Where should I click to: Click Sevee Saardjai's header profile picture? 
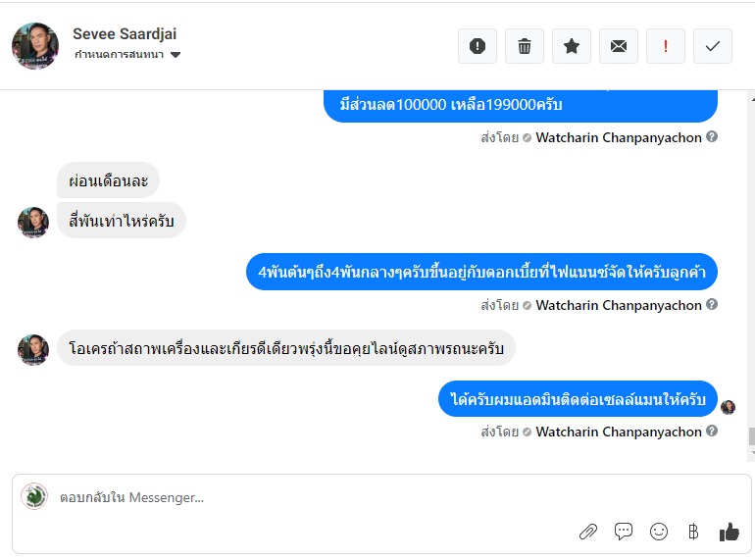click(x=35, y=45)
